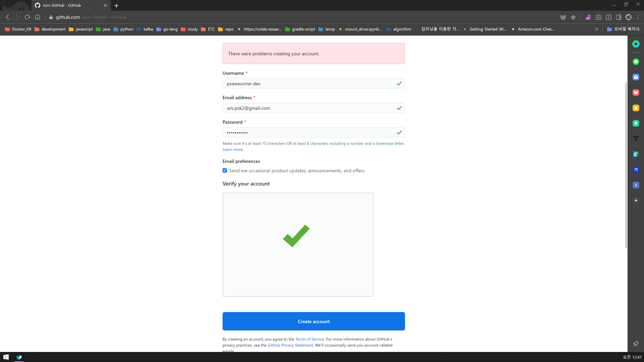The image size is (644, 362).
Task: Click the Learn more password link
Action: click(x=232, y=149)
